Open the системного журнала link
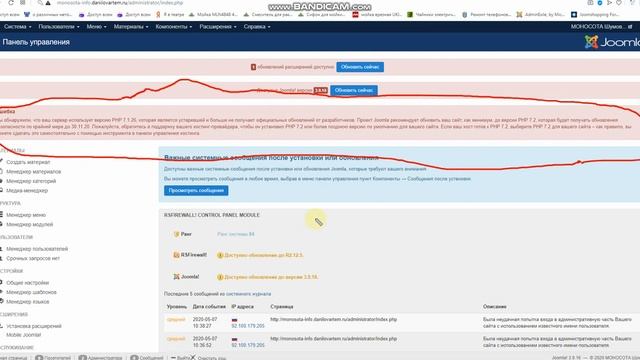 249,293
